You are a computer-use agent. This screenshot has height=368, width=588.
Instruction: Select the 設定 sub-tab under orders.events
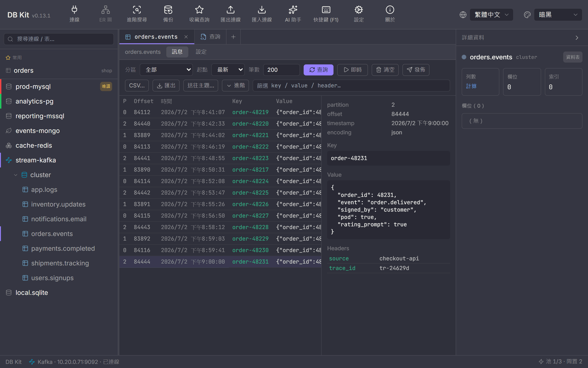click(x=201, y=52)
